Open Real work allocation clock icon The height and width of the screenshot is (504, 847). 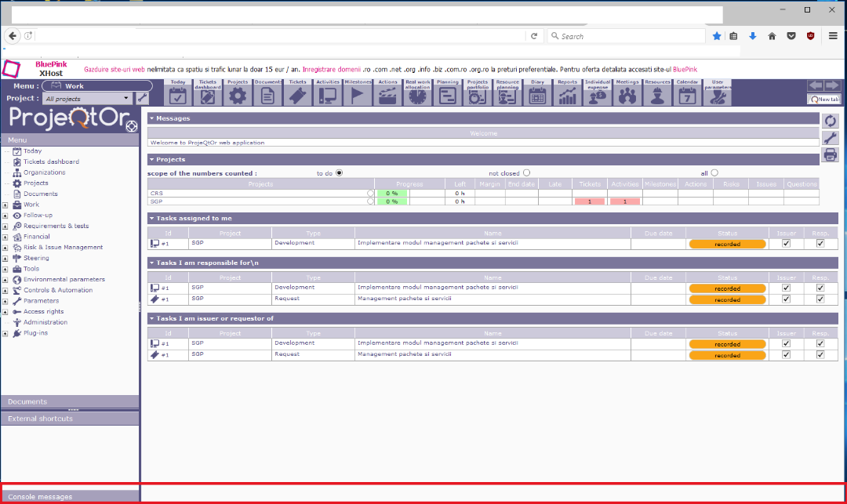click(x=418, y=95)
